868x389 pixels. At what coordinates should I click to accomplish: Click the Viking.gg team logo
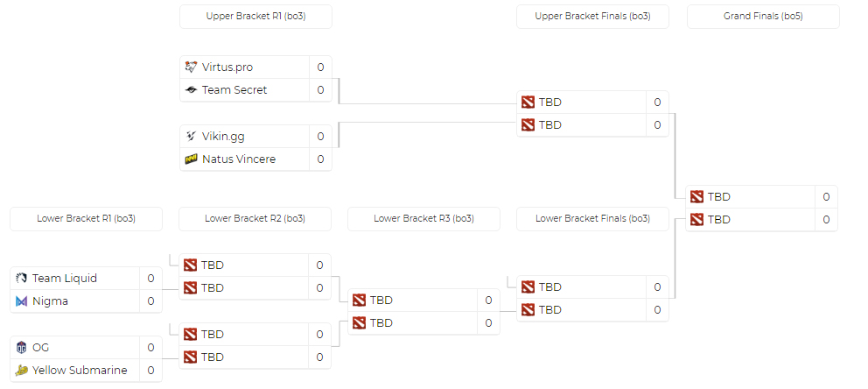(x=192, y=137)
